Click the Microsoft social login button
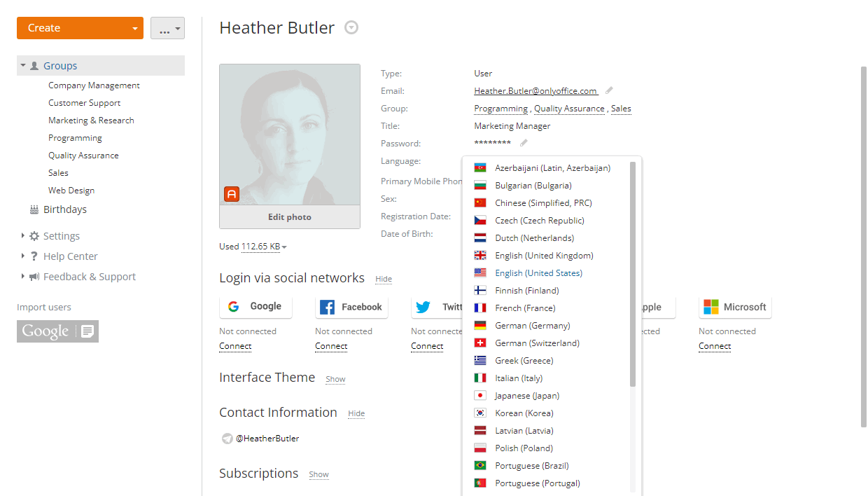868x496 pixels. tap(735, 307)
